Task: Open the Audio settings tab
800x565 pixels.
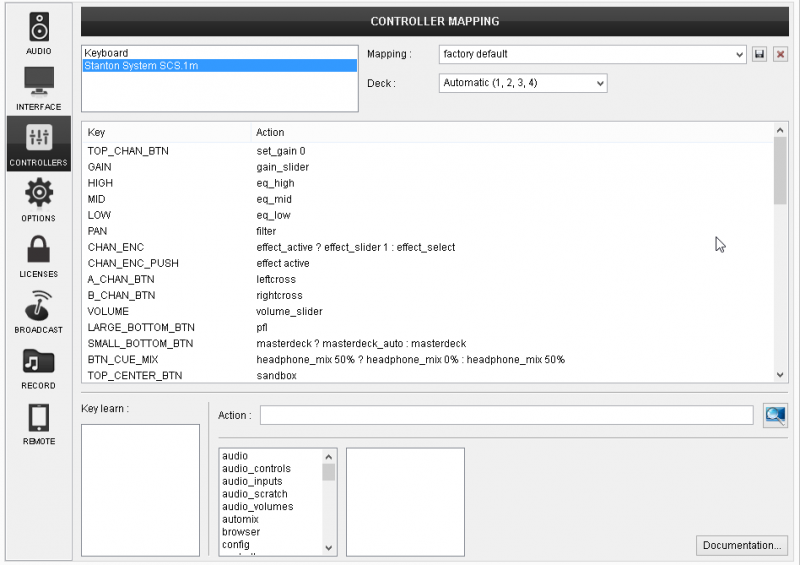Action: coord(39,33)
